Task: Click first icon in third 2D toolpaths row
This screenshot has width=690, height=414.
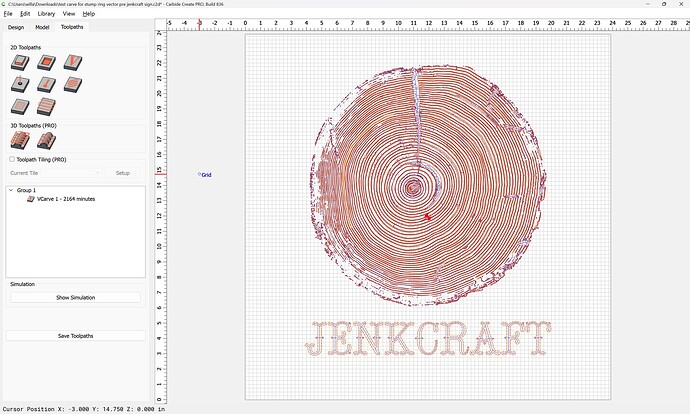Action: [x=20, y=107]
